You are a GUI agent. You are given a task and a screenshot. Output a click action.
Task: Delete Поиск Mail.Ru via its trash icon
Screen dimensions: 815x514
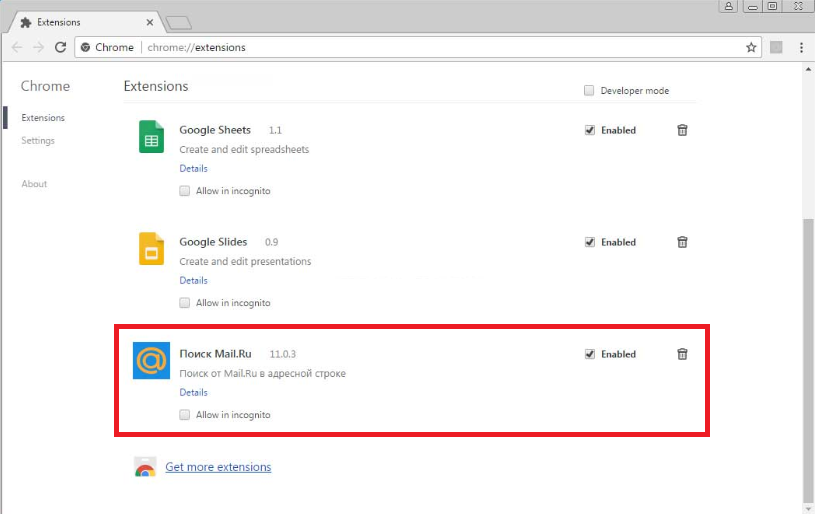point(682,354)
